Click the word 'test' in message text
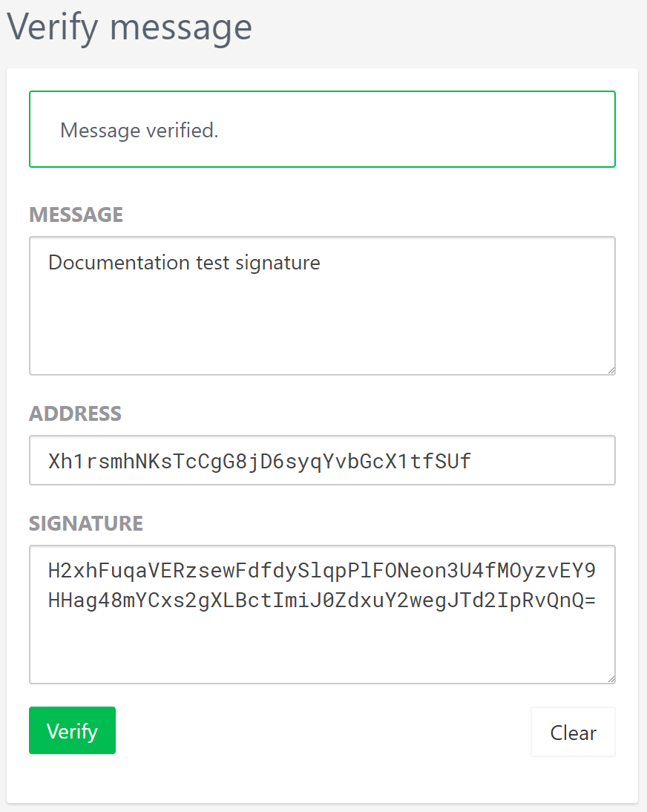Viewport: 647px width, 812px height. tap(213, 263)
